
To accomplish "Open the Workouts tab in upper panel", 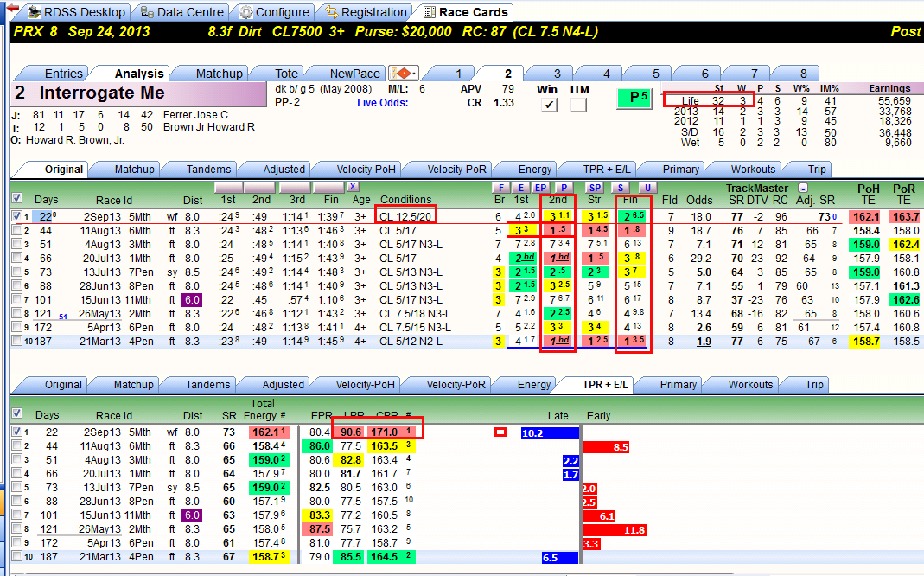I will [753, 170].
